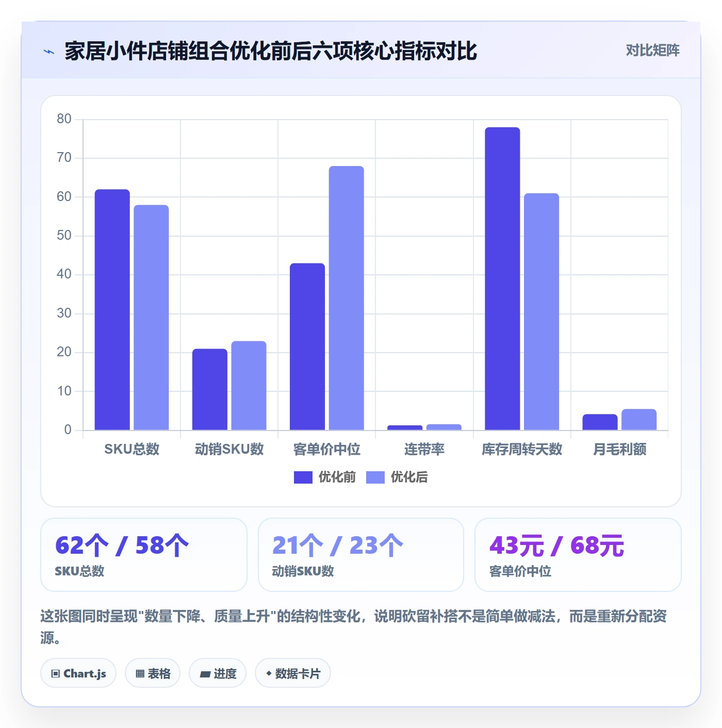Click the y-axis value 80
This screenshot has width=722, height=728.
click(x=64, y=119)
